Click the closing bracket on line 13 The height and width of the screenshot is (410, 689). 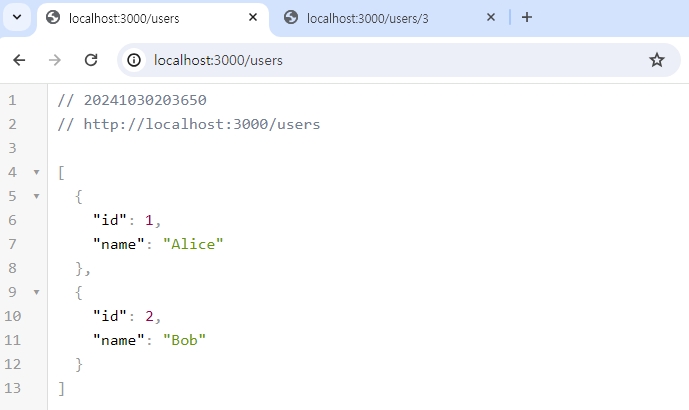(62, 388)
